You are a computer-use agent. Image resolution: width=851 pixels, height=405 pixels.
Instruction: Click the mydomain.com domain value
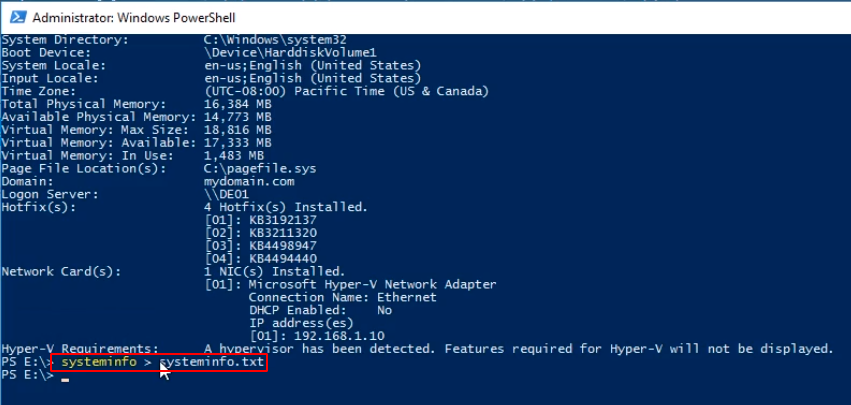click(249, 182)
